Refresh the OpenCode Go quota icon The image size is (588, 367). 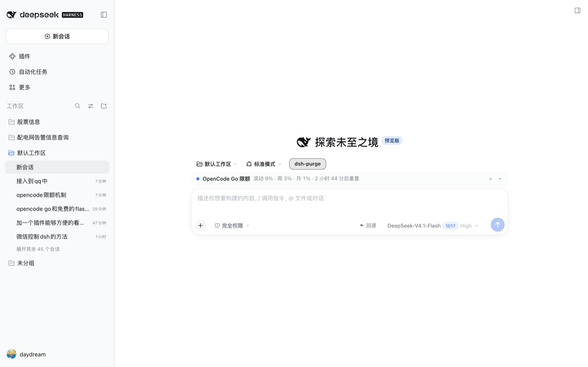(x=490, y=179)
